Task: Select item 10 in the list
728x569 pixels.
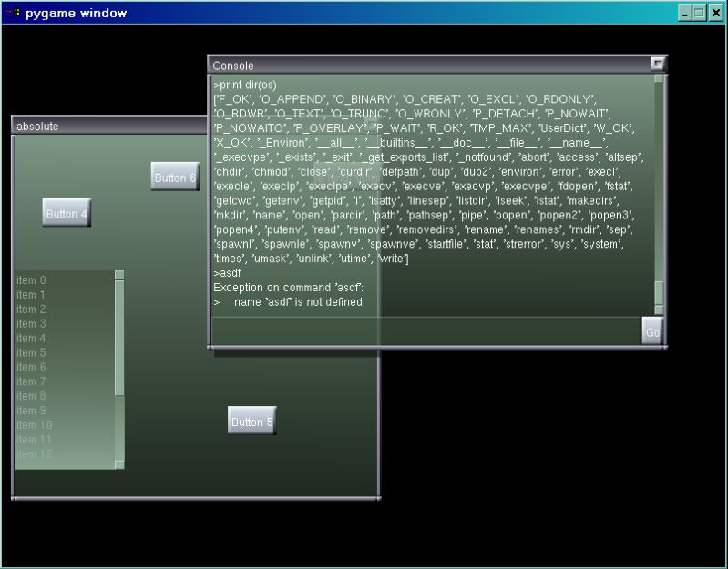Action: [65, 425]
